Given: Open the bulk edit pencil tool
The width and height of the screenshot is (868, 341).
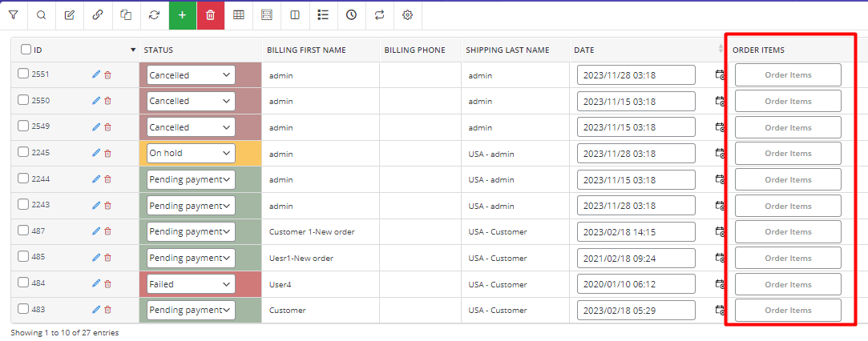Looking at the screenshot, I should point(70,15).
